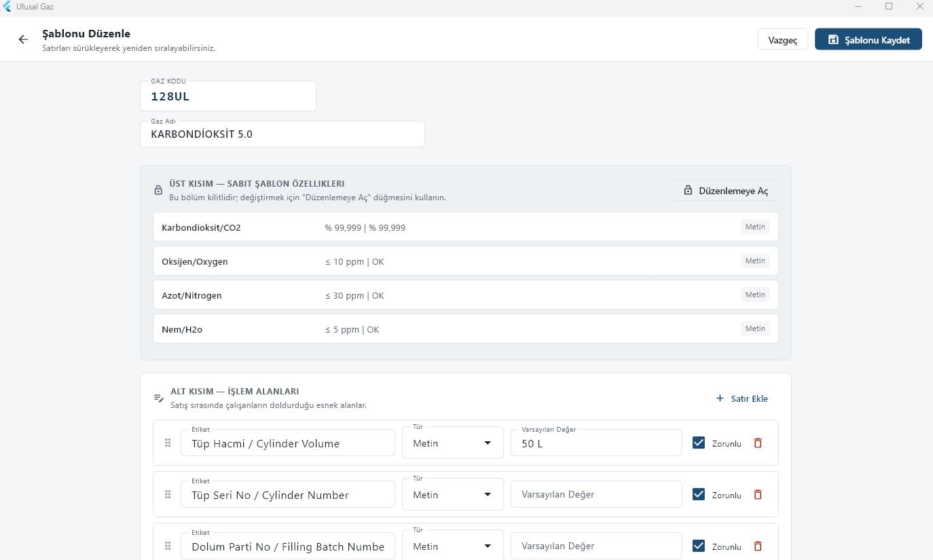Click Metin tag in Oksijen/Oxygen row
Viewport: 933px width, 560px height.
pyautogui.click(x=755, y=261)
